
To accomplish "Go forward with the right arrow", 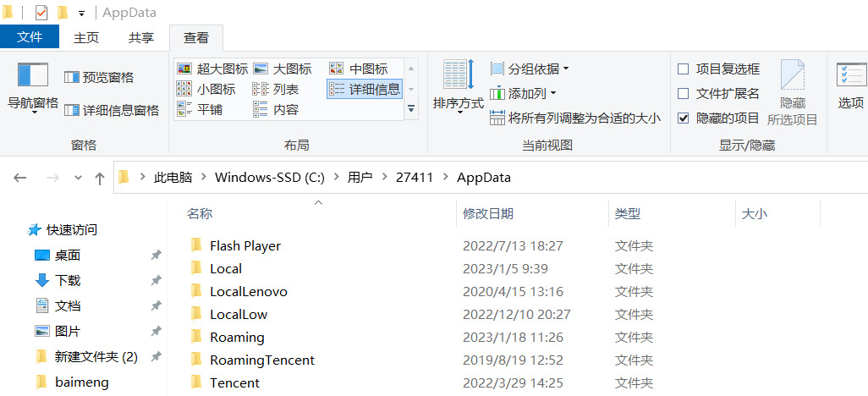I will point(52,178).
